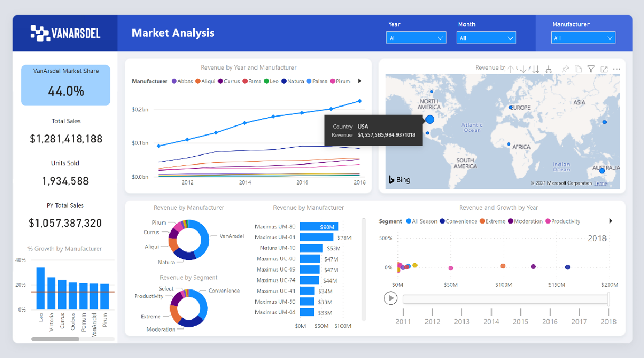Click the Market Analysis page title
The width and height of the screenshot is (644, 358).
pyautogui.click(x=173, y=33)
